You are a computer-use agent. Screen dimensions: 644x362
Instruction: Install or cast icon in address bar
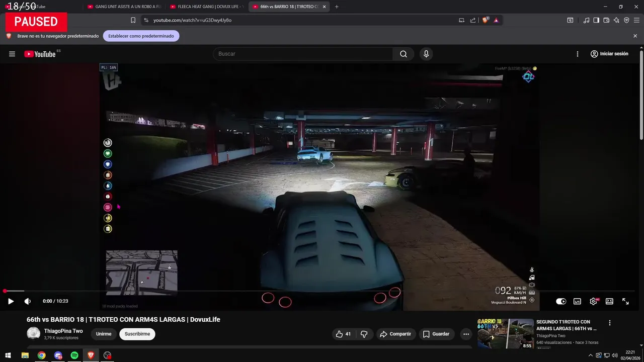pos(461,20)
